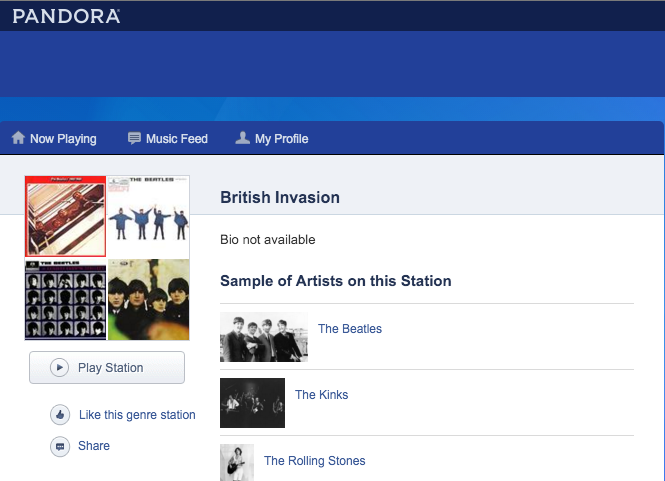Click The Rolling Stones artist photo
This screenshot has width=665, height=481.
click(x=237, y=462)
